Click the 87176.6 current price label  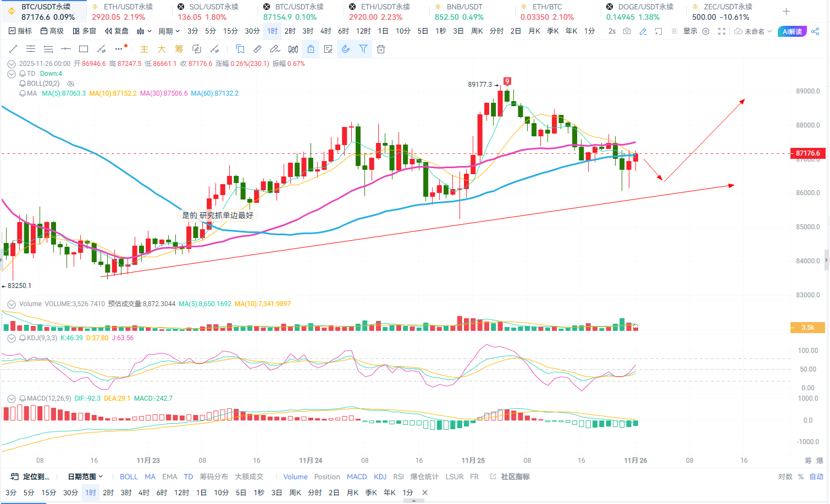pyautogui.click(x=807, y=153)
